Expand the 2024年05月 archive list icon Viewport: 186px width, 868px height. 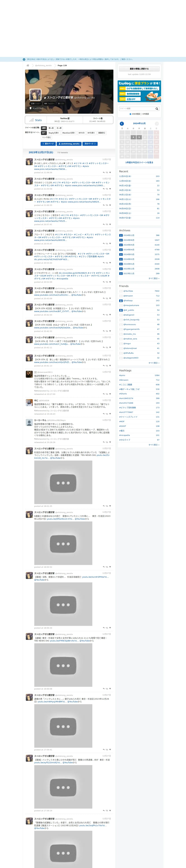click(121, 245)
